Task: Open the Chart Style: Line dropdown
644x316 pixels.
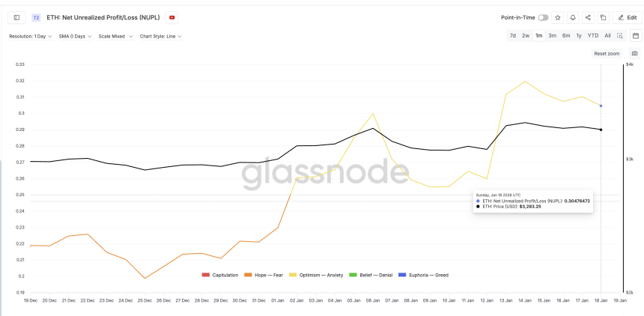Action: click(160, 36)
